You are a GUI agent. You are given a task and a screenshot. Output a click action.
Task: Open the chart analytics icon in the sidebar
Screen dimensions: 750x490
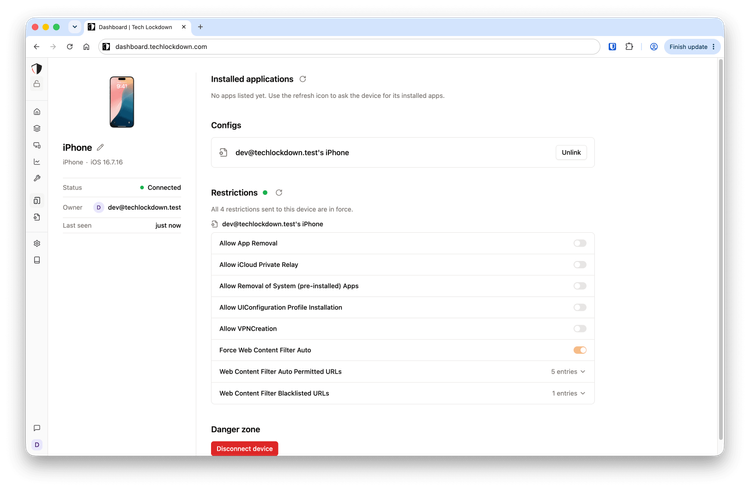coord(37,162)
